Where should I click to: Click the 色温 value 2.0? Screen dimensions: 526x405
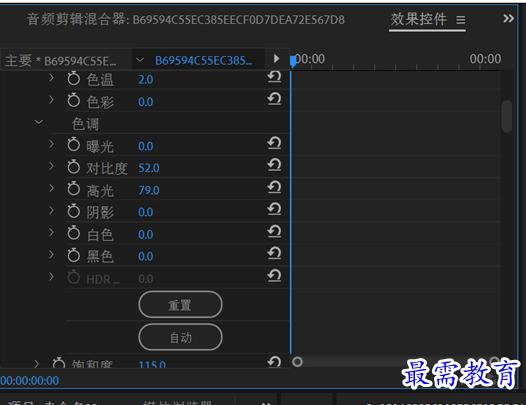click(146, 80)
